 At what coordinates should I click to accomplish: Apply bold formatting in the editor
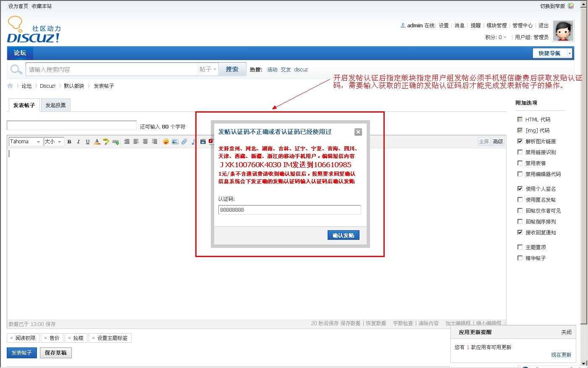(x=69, y=142)
